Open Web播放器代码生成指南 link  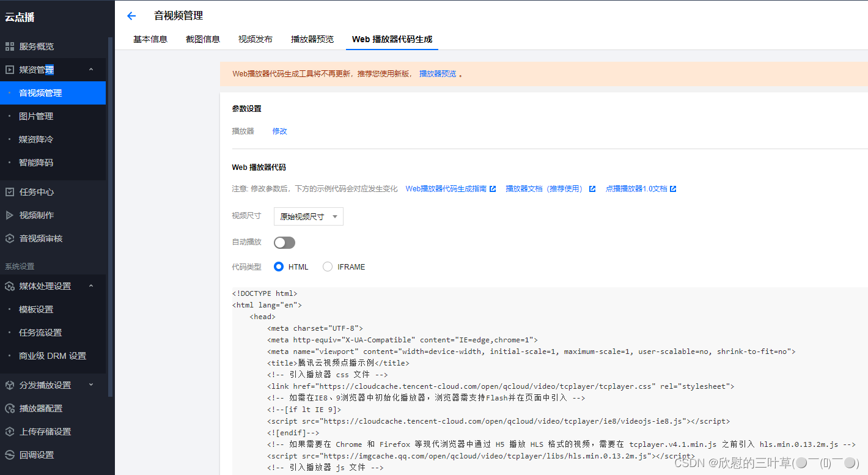tap(446, 189)
